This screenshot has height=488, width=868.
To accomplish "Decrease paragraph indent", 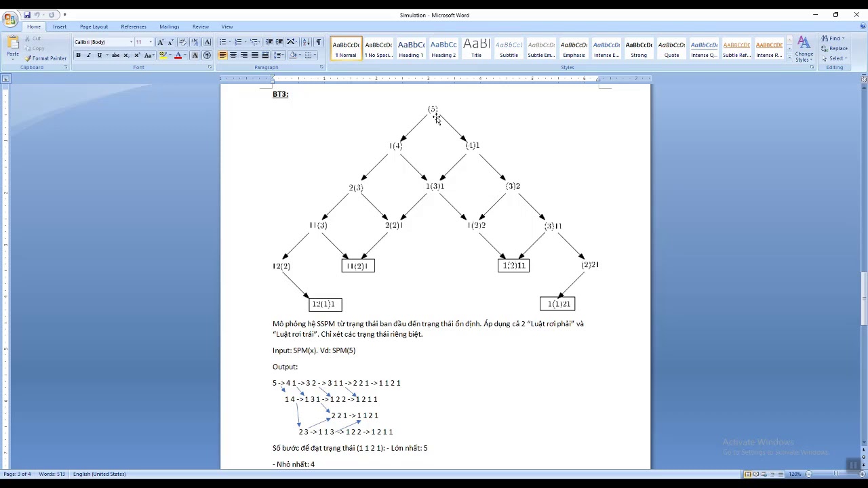I will [x=269, y=42].
